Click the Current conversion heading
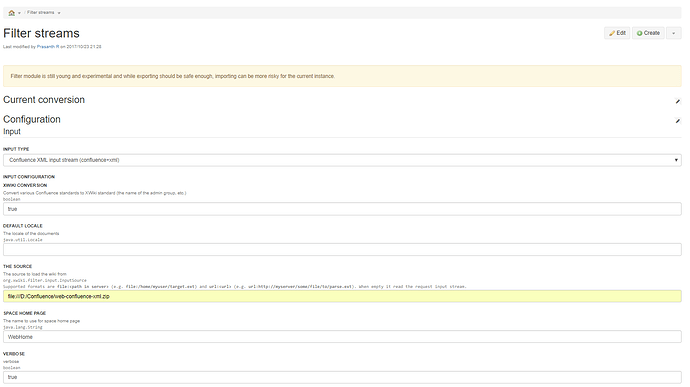This screenshot has height=387, width=690. coord(44,100)
